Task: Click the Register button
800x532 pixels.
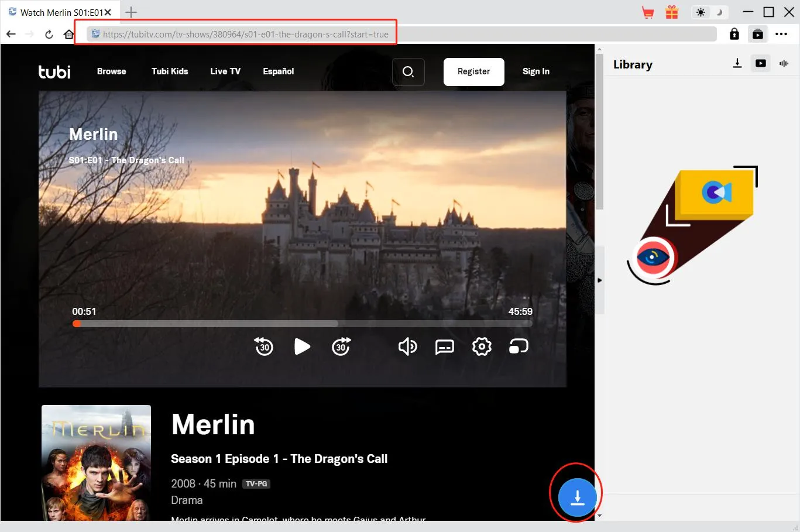Action: [x=473, y=71]
